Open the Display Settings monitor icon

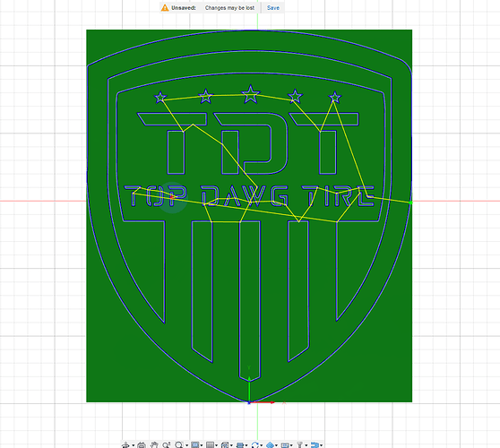tap(195, 445)
